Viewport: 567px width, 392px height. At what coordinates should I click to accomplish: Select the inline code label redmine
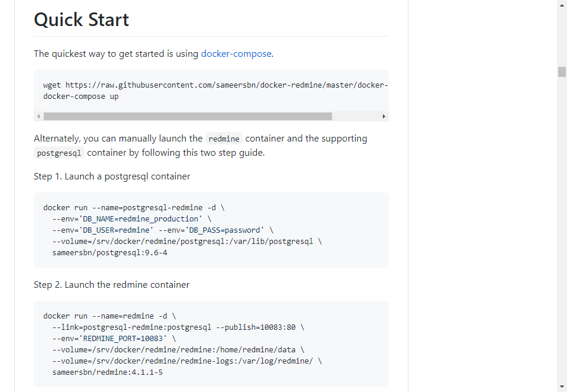(x=224, y=139)
